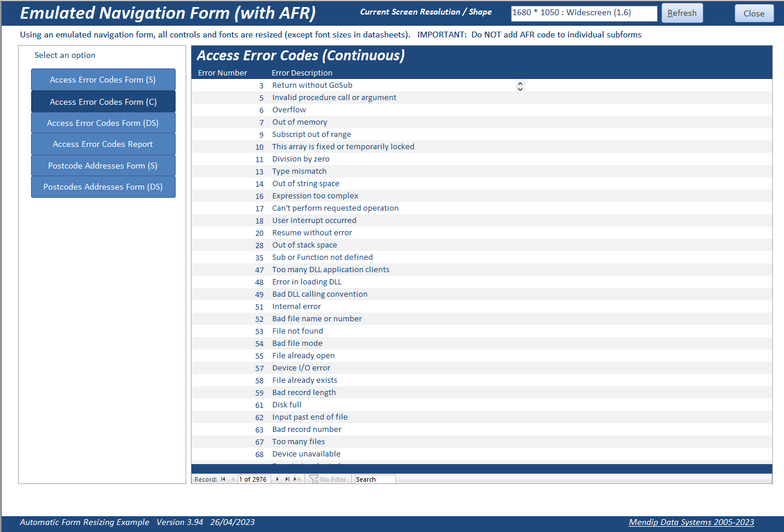Open Mendip Data Systems 2005-2023 link
This screenshot has height=532, width=784.
[691, 522]
